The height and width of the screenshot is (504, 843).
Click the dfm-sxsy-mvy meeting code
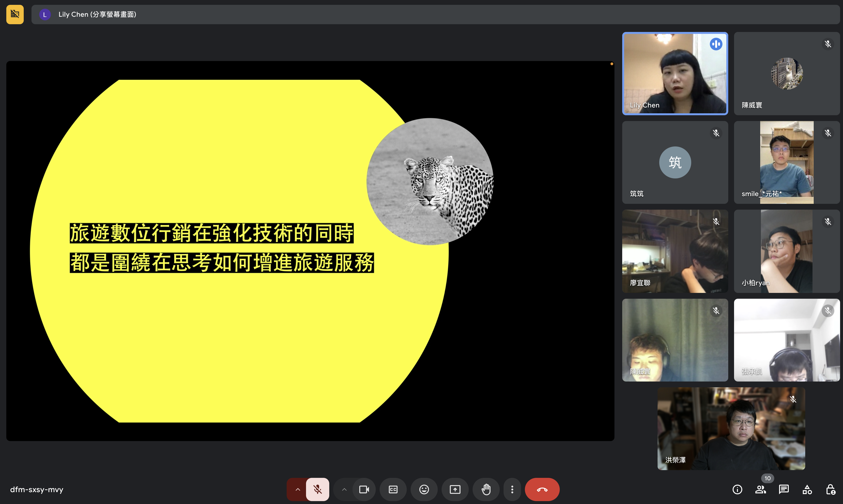pos(37,489)
